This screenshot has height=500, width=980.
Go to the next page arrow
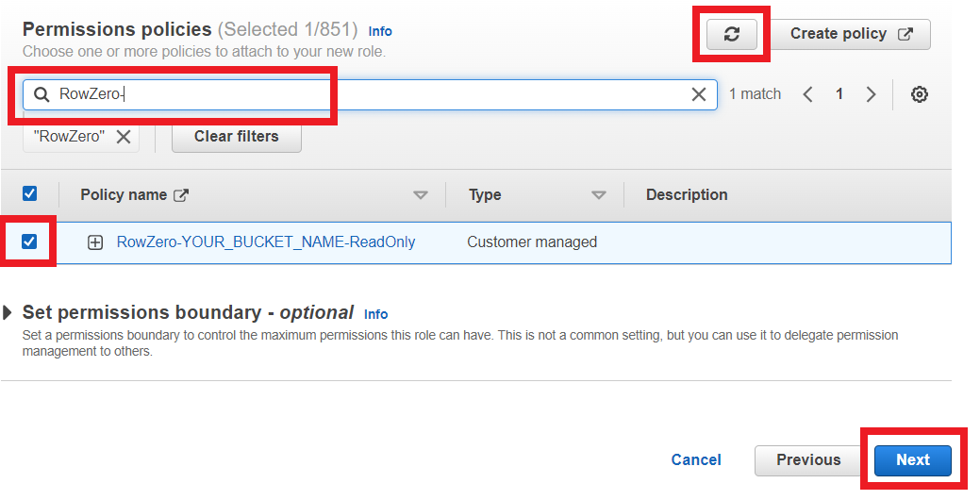pyautogui.click(x=871, y=94)
